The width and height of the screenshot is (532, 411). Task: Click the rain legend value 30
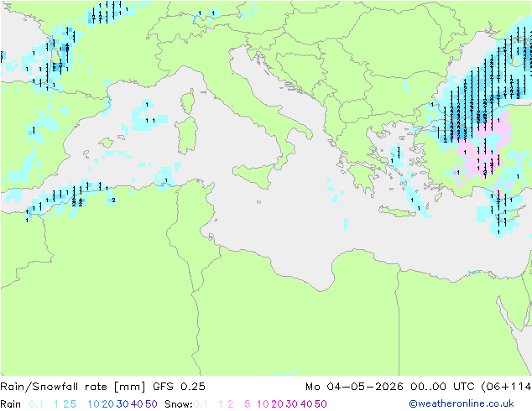[x=123, y=404]
